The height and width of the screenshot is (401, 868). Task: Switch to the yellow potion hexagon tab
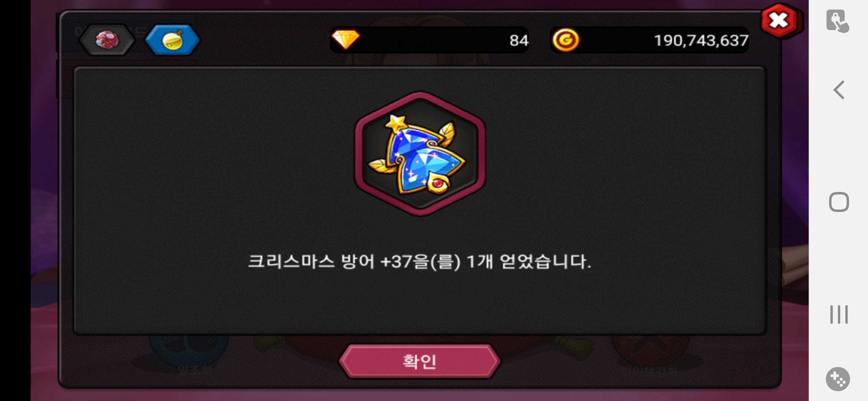pos(172,40)
